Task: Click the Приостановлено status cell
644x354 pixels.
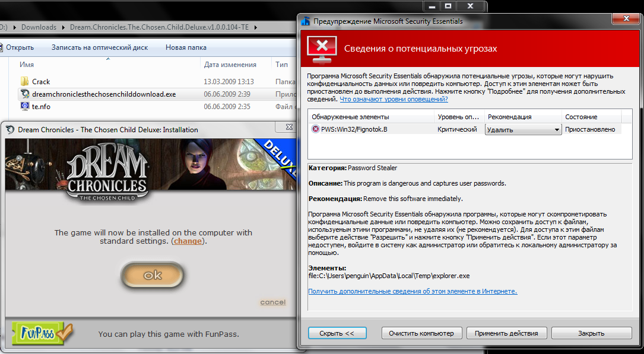Action: [x=590, y=129]
